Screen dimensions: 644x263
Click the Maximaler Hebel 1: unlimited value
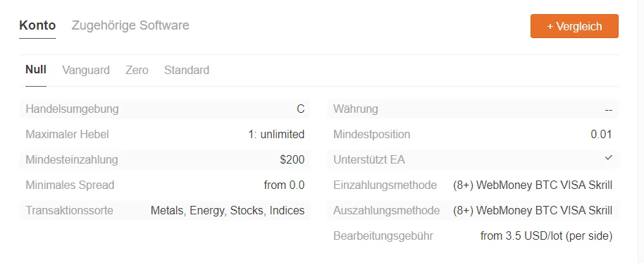[x=276, y=135]
